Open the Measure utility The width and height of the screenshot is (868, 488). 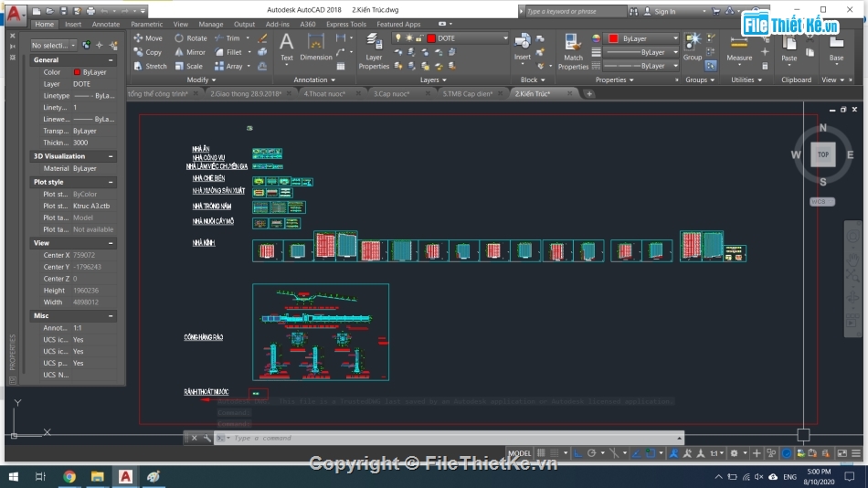[739, 48]
